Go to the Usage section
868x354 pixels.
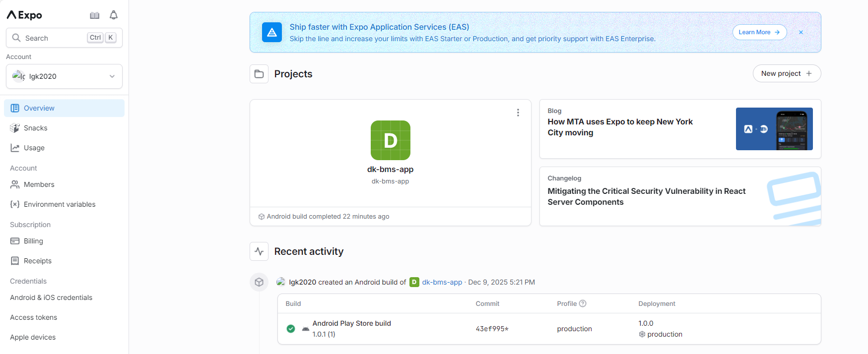[34, 148]
